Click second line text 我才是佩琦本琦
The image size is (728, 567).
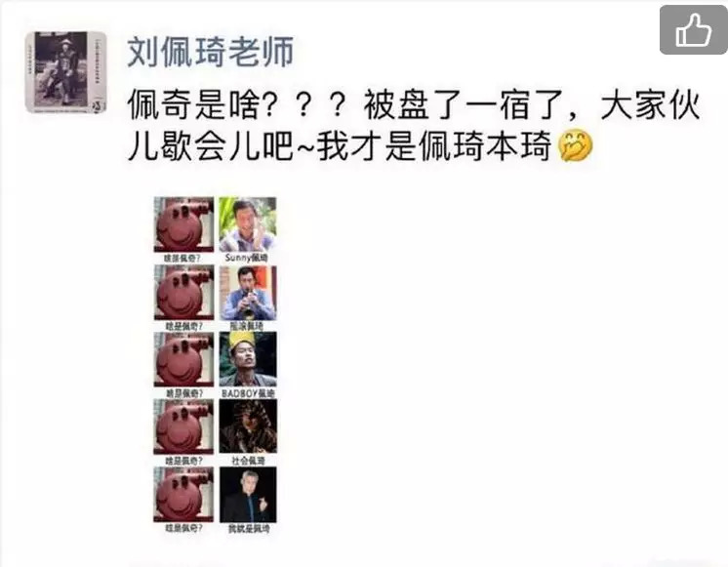point(433,145)
